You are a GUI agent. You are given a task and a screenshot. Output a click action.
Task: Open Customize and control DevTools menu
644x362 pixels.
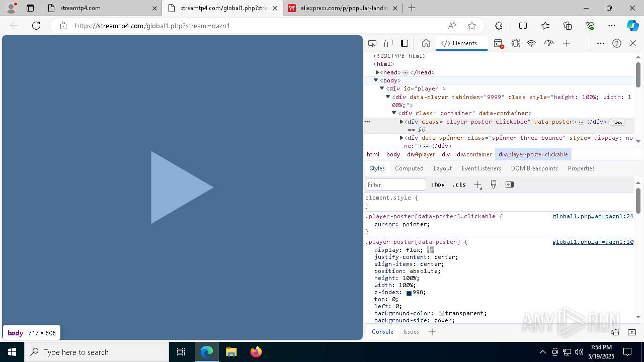(601, 43)
